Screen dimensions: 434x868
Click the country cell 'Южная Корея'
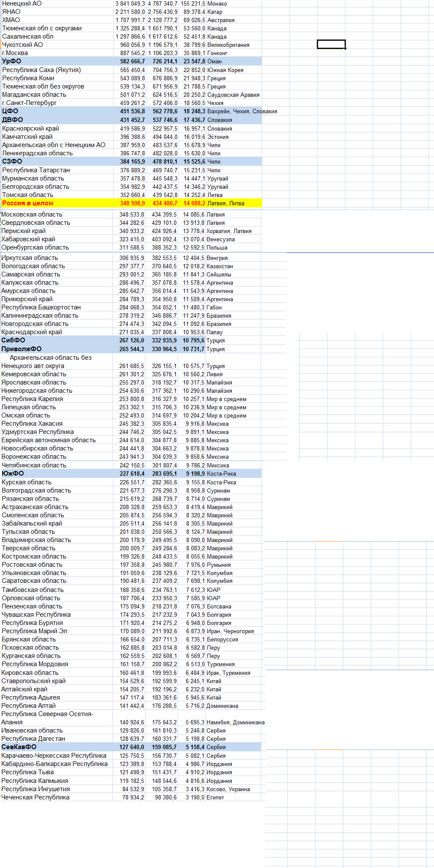[x=225, y=70]
